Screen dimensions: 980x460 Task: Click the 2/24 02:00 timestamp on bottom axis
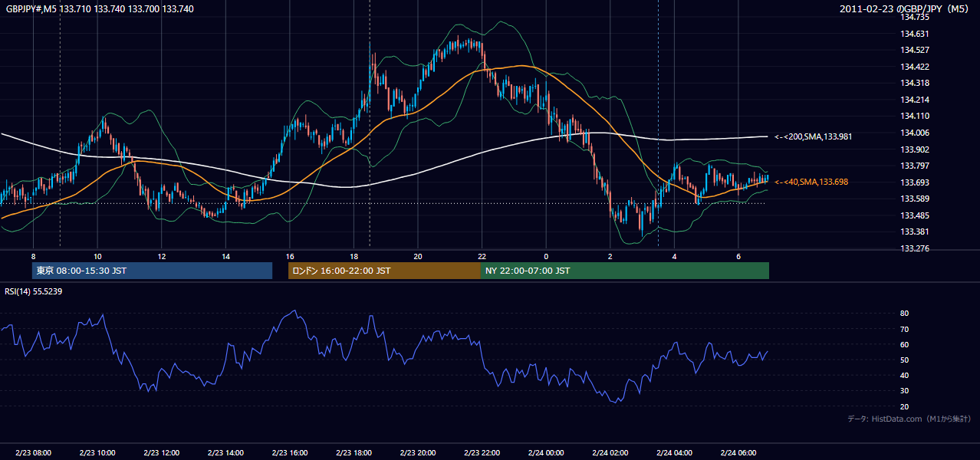click(610, 453)
